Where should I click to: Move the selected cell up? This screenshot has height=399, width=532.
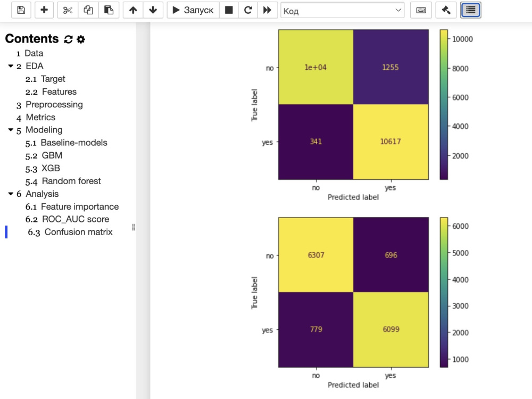click(x=133, y=10)
